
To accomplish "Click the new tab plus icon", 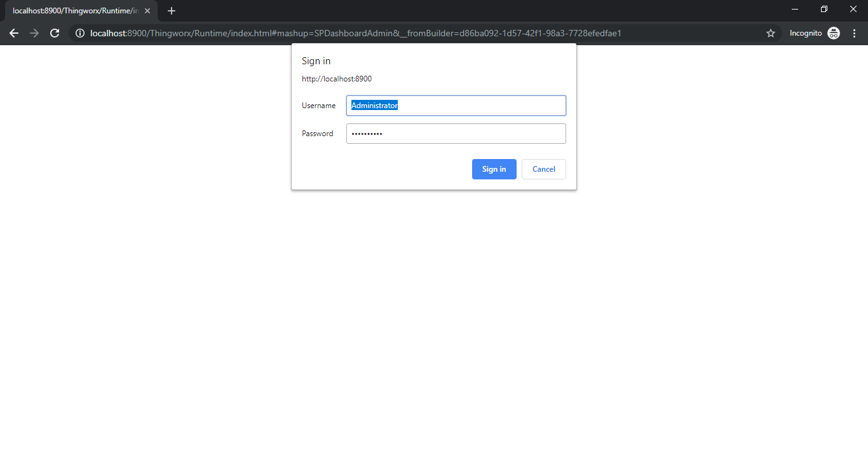I will click(171, 10).
